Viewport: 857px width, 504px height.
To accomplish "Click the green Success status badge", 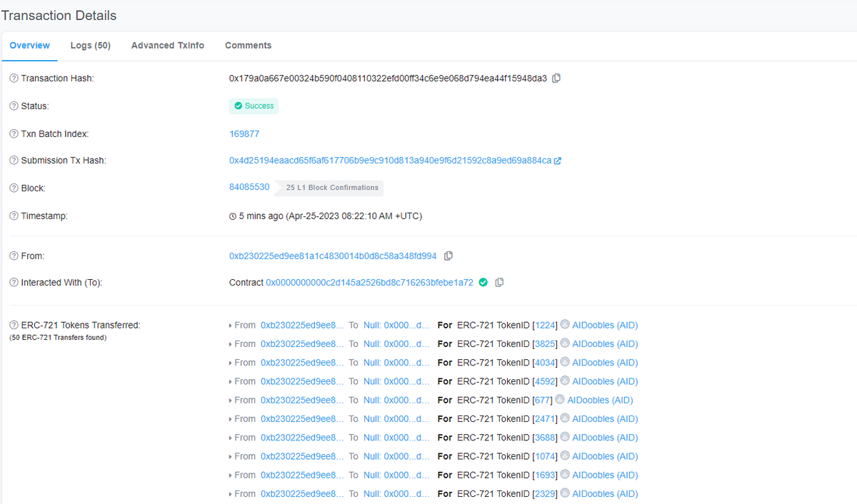I will pyautogui.click(x=254, y=106).
